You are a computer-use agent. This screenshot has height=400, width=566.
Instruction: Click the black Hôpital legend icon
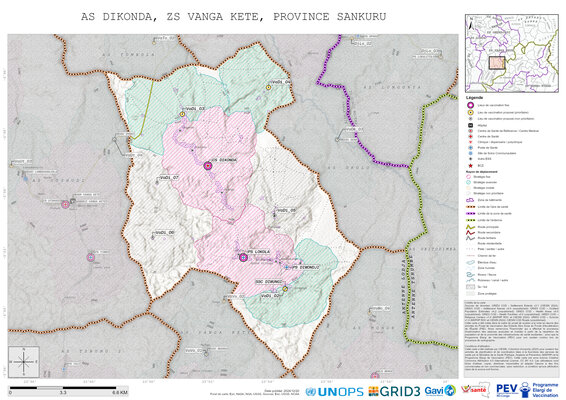tap(470, 125)
